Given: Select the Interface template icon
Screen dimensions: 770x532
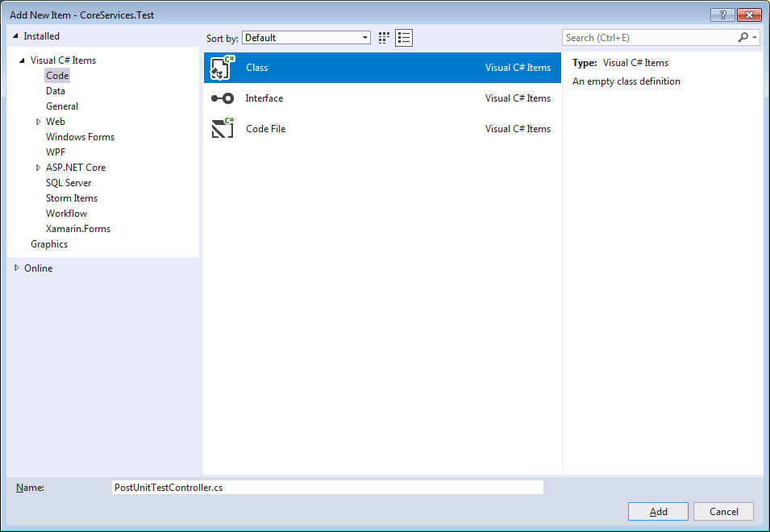Looking at the screenshot, I should (223, 98).
